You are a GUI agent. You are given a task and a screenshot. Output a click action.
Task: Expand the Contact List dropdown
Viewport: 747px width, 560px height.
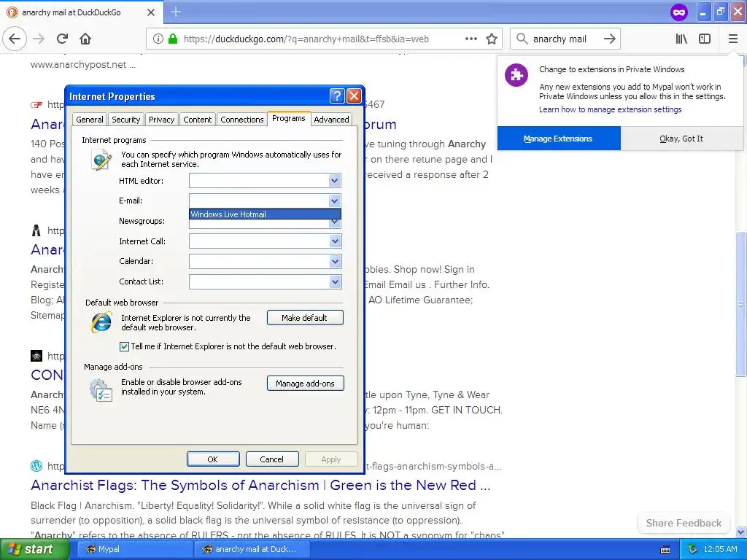(335, 282)
